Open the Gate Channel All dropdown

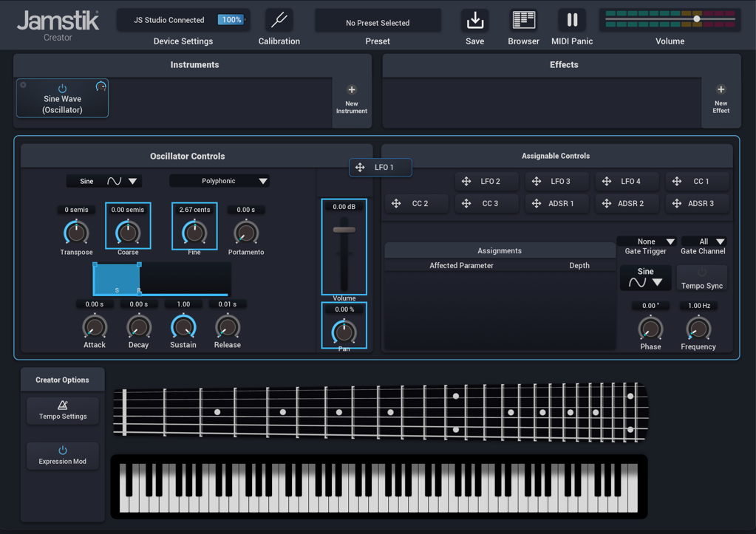[704, 242]
